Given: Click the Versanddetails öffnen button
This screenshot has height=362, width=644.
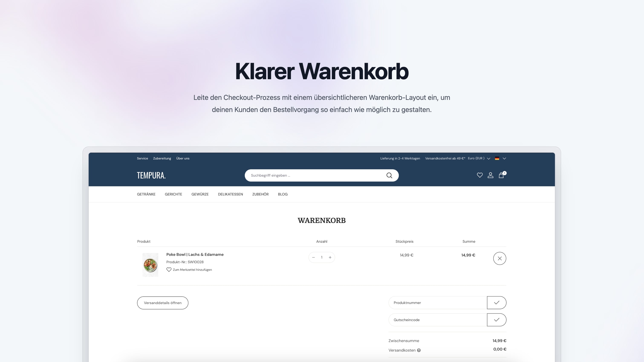Looking at the screenshot, I should [163, 303].
